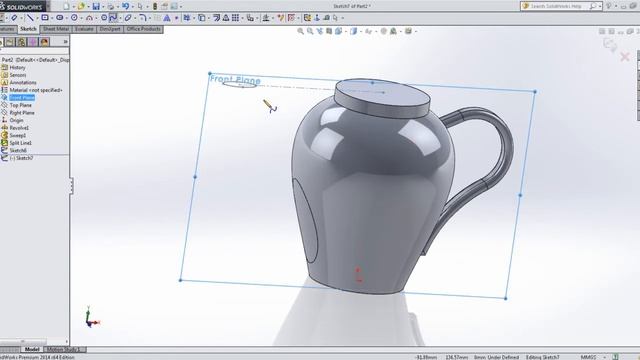Open the Arc tool dropdown arrow
Image resolution: width=640 pixels, height=360 pixels.
tap(96, 18)
